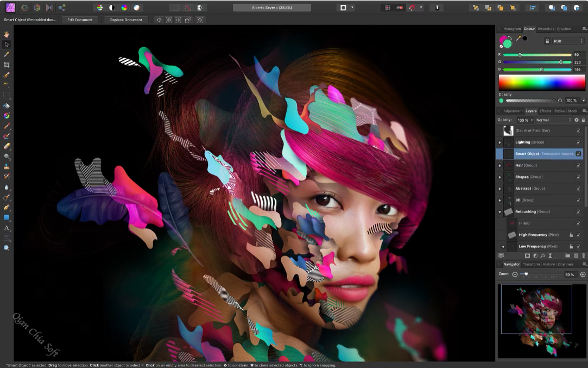Select the Crop tool

(x=7, y=65)
